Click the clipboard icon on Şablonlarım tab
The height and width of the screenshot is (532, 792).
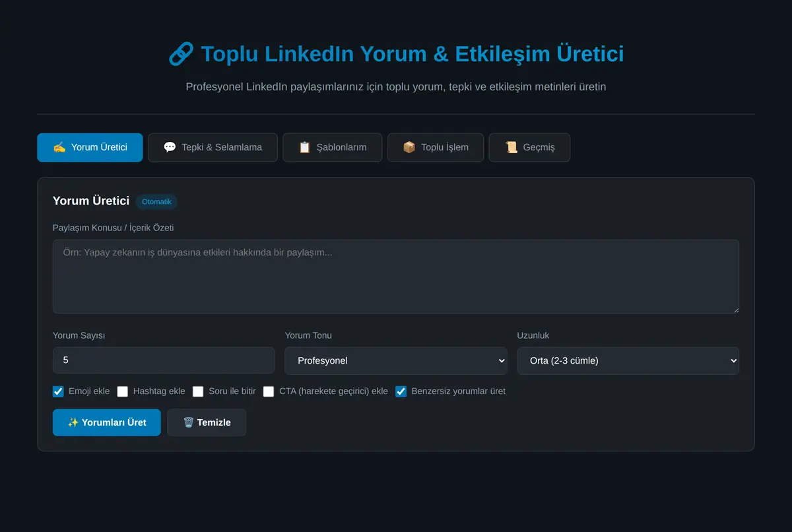tap(304, 147)
